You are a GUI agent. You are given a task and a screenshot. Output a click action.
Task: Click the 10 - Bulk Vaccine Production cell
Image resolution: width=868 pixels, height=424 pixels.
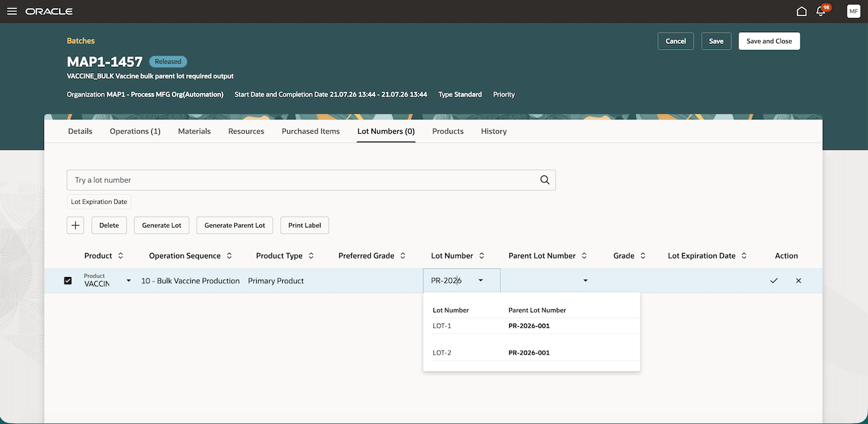pyautogui.click(x=190, y=281)
